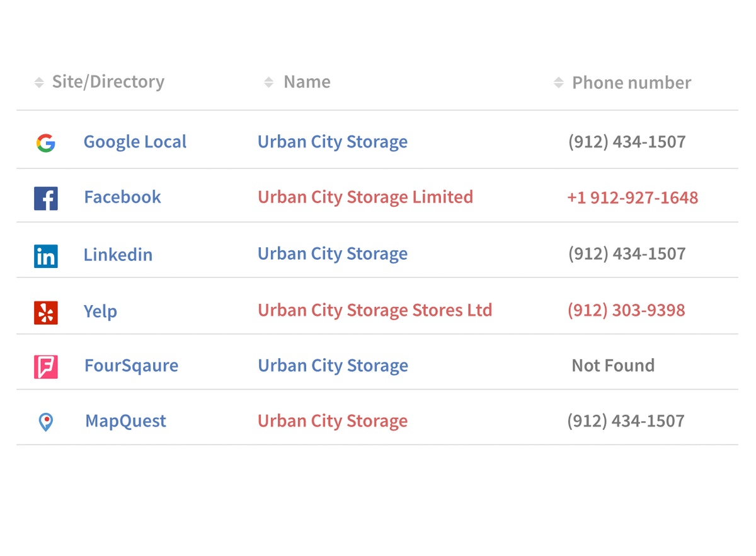Sort by Site/Directory column arrows

pyautogui.click(x=39, y=83)
